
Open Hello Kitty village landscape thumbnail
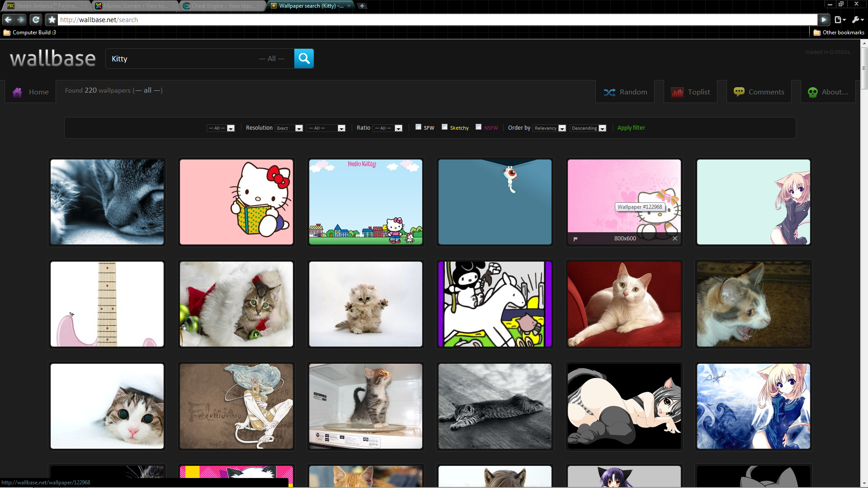[366, 202]
